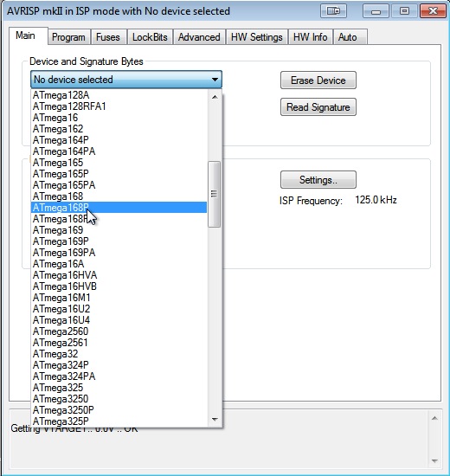Open the Fuses tab
This screenshot has width=450, height=476.
click(x=108, y=37)
